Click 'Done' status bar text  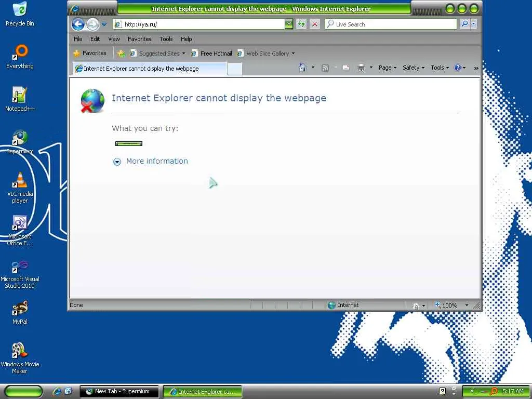[76, 305]
